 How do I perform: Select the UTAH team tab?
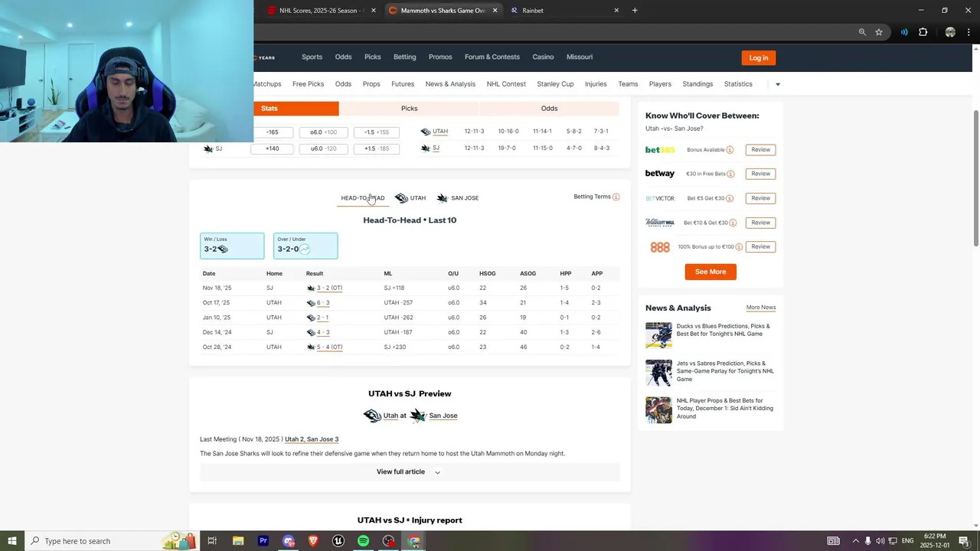pos(410,198)
